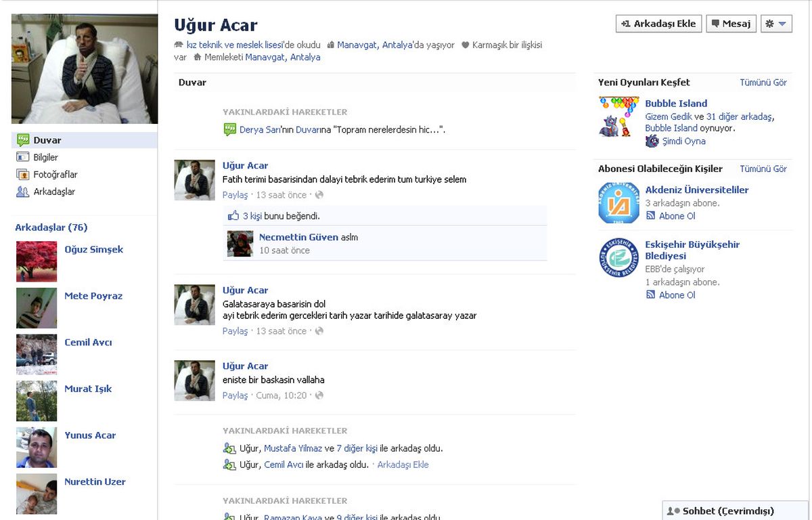Open the Arkadaşlar (76) friends list heading
This screenshot has width=812, height=520.
(51, 227)
